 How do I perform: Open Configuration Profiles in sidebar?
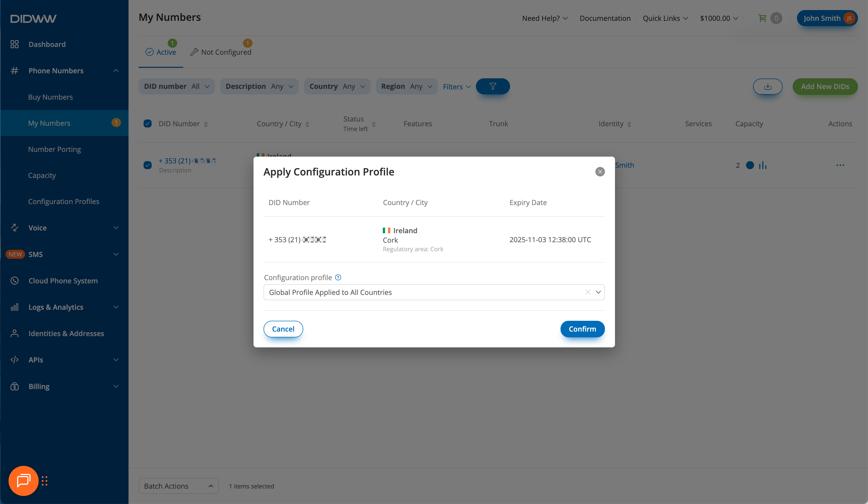(x=63, y=202)
